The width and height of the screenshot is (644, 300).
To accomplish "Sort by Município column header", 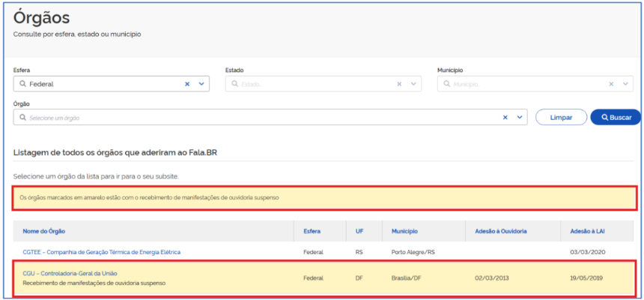I will point(404,231).
